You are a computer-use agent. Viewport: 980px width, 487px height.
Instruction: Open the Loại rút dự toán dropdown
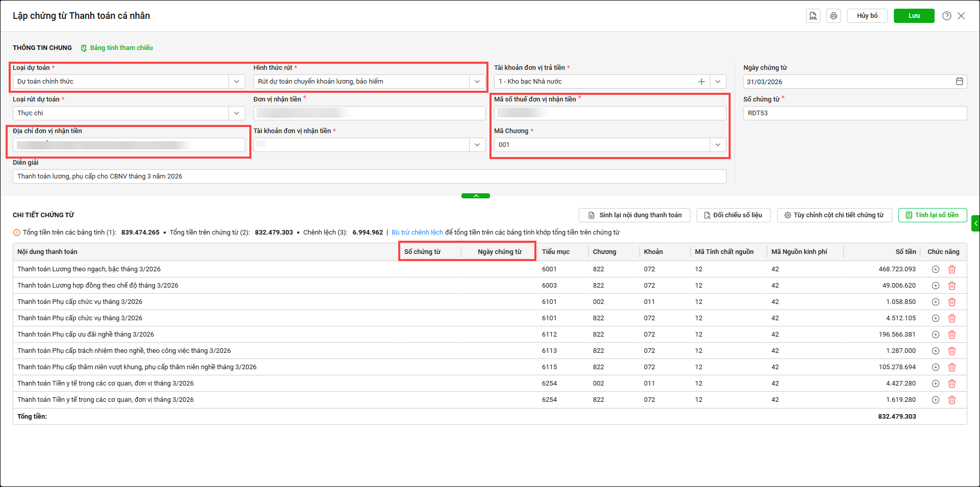[x=237, y=113]
